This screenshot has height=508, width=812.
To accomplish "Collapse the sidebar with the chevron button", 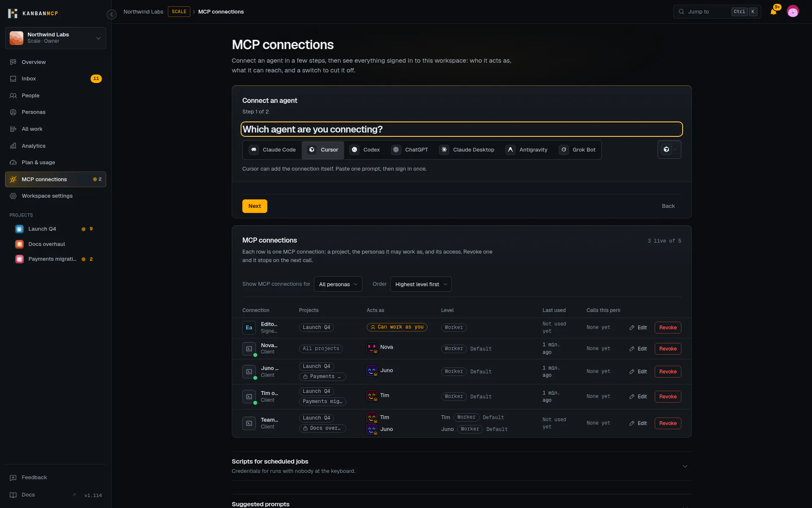I will [x=112, y=14].
